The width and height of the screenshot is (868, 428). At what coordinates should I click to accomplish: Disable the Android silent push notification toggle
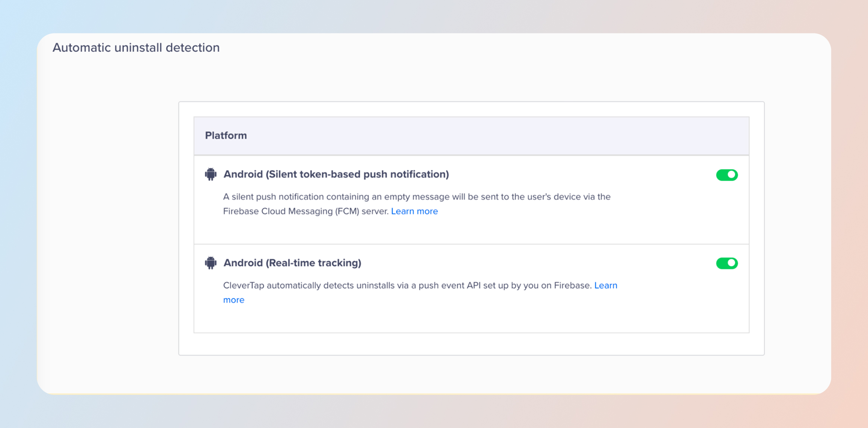coord(727,175)
